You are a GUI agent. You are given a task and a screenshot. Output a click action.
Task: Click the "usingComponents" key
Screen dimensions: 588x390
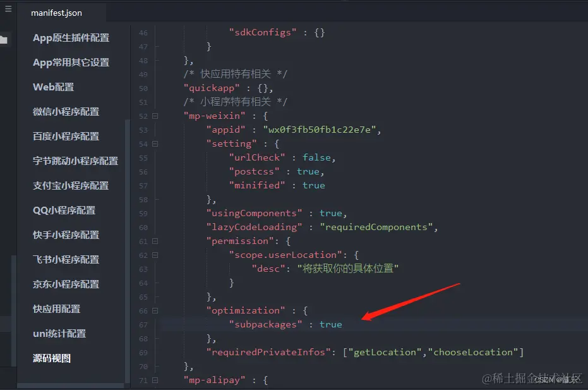click(x=255, y=213)
